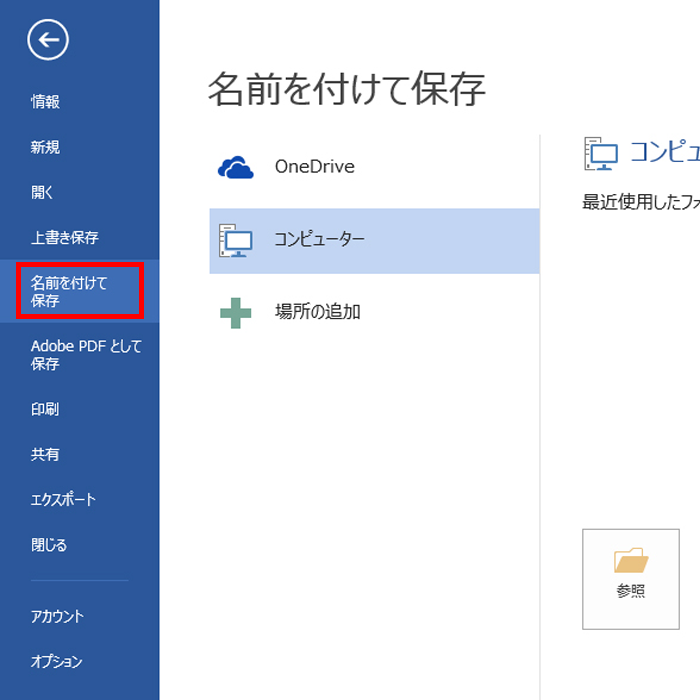Open the 印刷 page
Screen dimensions: 700x700
(45, 409)
